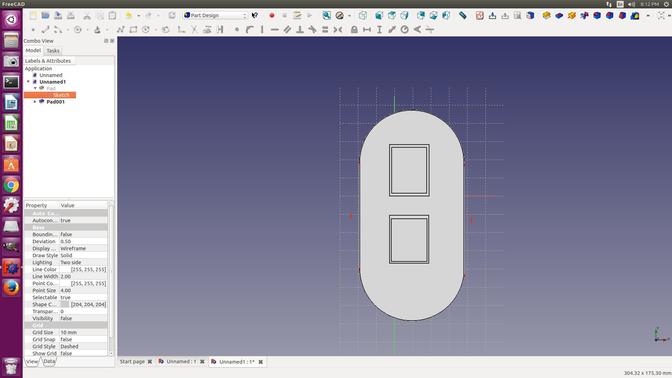672x378 pixels.
Task: Select the Create Fillet sketch tool
Action: [182, 30]
